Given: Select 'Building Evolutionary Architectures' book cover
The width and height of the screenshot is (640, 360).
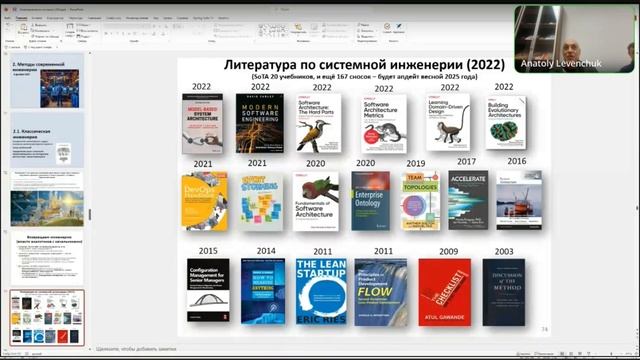Looking at the screenshot, I should click(506, 122).
